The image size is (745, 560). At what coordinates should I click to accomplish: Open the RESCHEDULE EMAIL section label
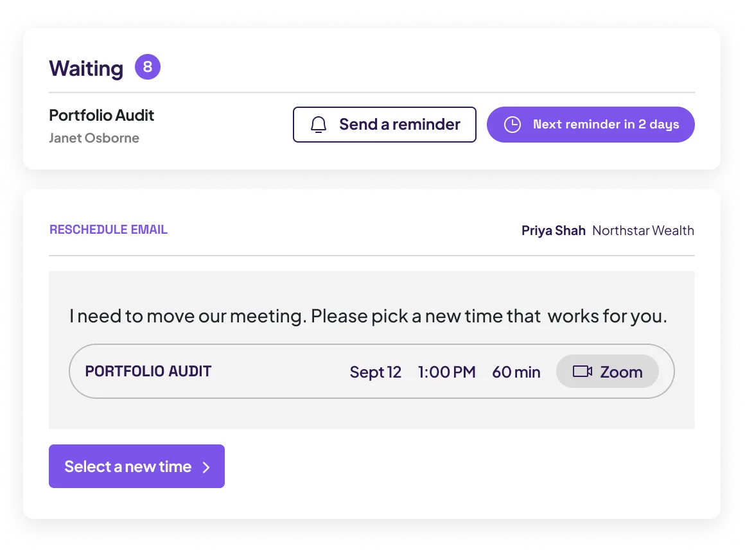click(109, 229)
